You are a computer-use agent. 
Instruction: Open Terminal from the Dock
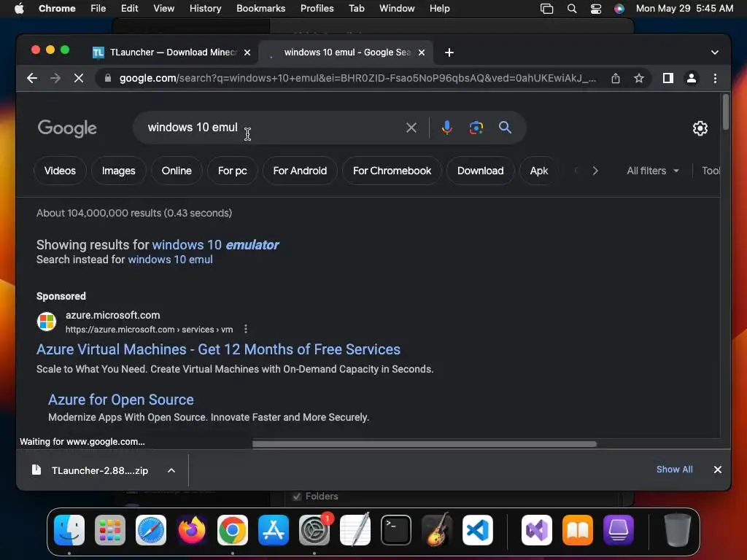(x=396, y=530)
